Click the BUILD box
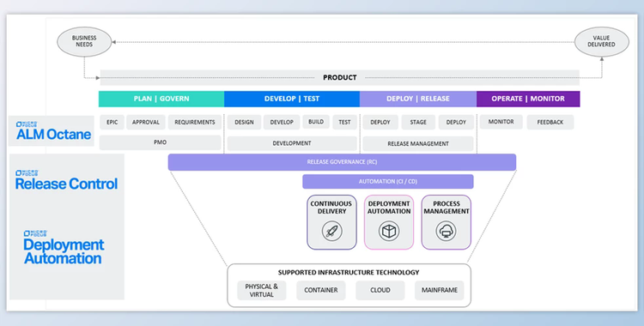 [x=316, y=122]
